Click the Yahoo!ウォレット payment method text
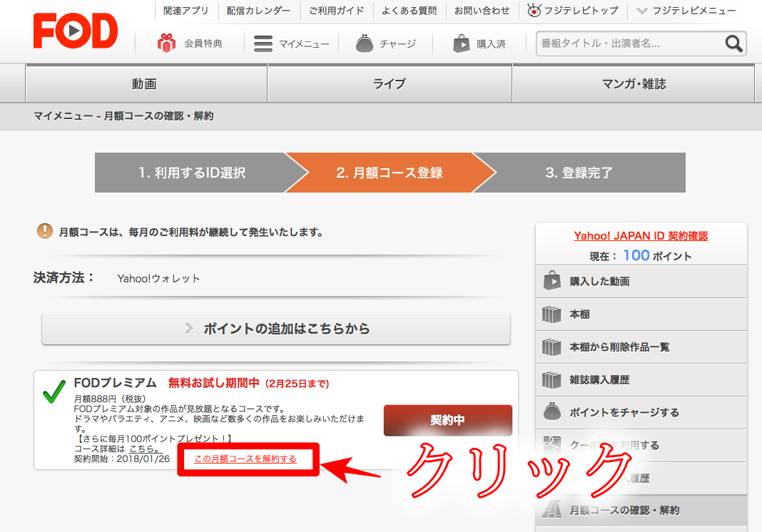 tap(158, 278)
